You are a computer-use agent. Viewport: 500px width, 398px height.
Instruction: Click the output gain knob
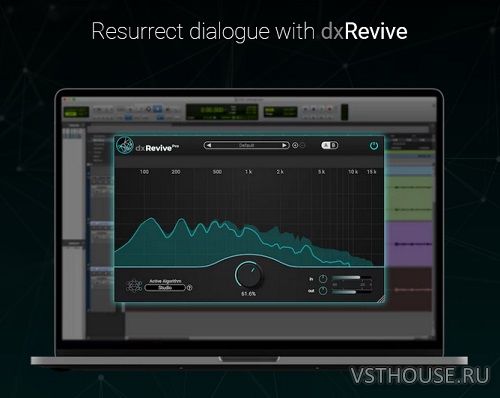[x=323, y=291]
